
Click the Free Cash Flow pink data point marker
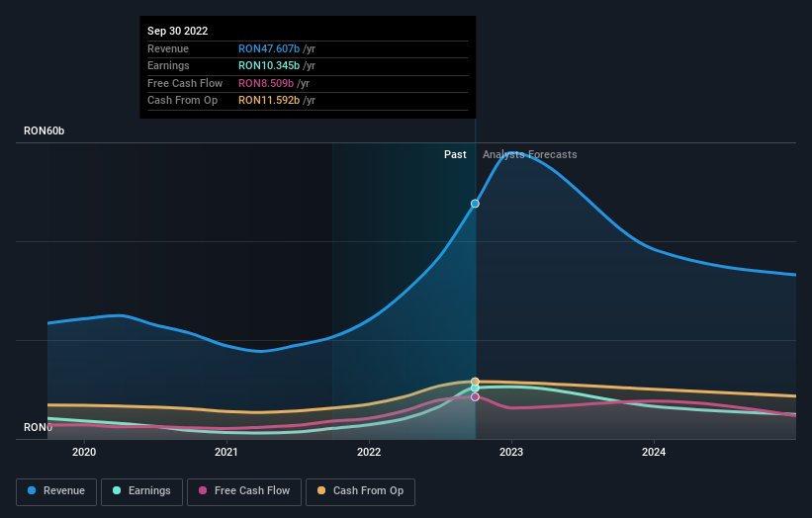coord(475,397)
